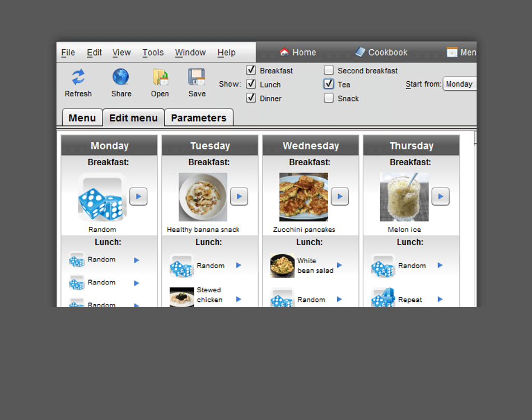The image size is (532, 420).
Task: Click the arrow next to Stewed chicken
Action: 239,299
